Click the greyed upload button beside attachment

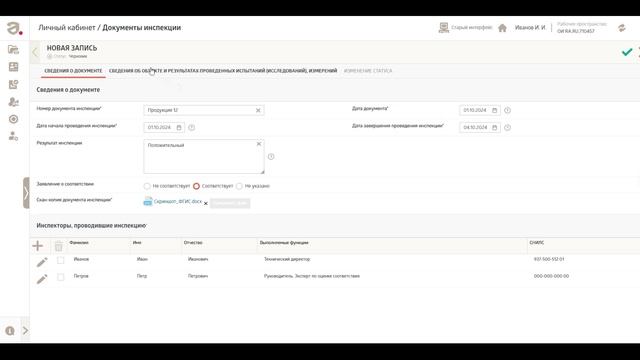click(x=230, y=203)
